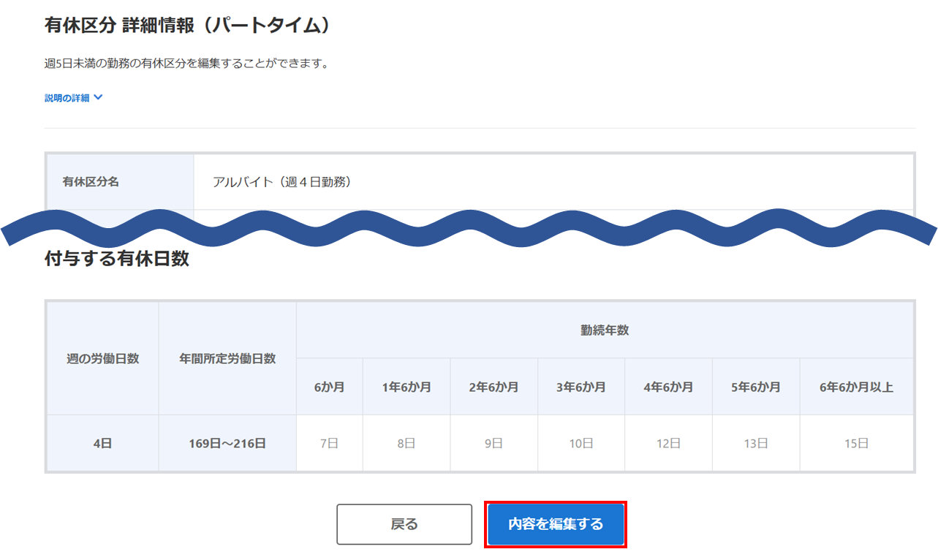This screenshot has height=560, width=938.
Task: Click the 4日 weekly workdays cell
Action: click(103, 443)
